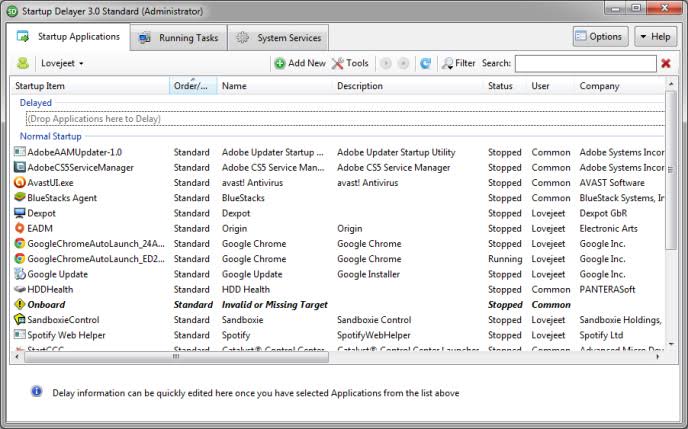This screenshot has height=429, width=688.
Task: Click the AdobeAAMUpdater-1.0 item icon
Action: tap(20, 152)
